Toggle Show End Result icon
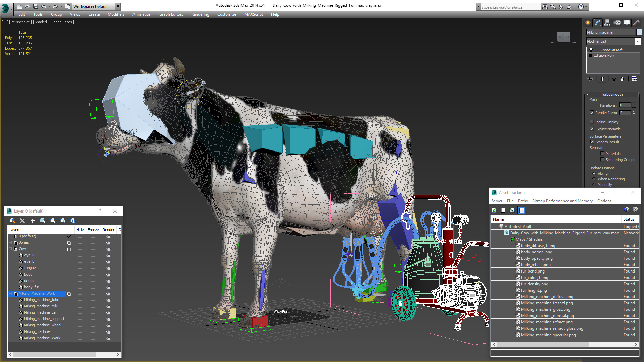Screen dimensions: 644x362 [x=602, y=79]
